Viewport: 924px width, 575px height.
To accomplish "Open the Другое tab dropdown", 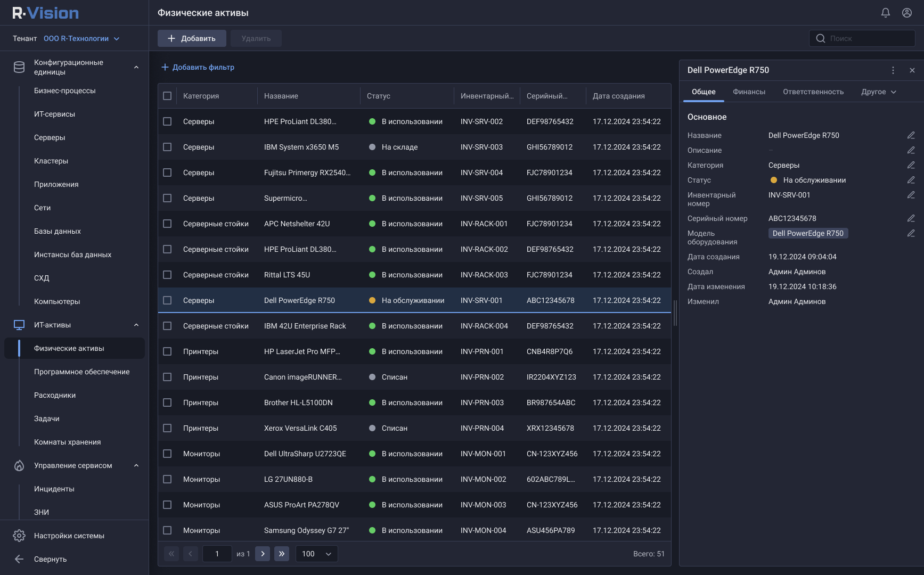I will point(879,92).
